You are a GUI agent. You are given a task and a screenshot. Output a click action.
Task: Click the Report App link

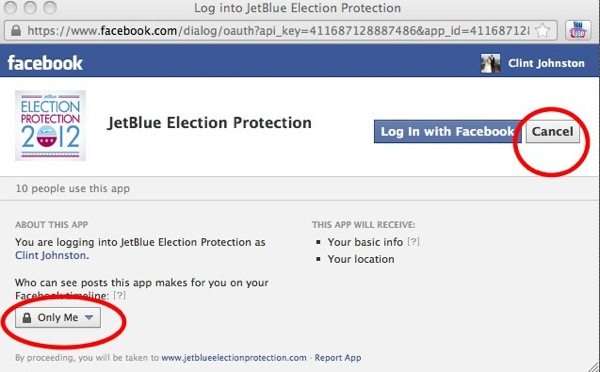click(338, 358)
